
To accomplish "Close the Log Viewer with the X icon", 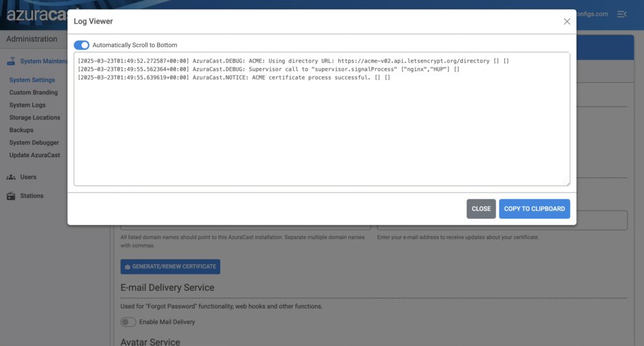I will pyautogui.click(x=567, y=21).
